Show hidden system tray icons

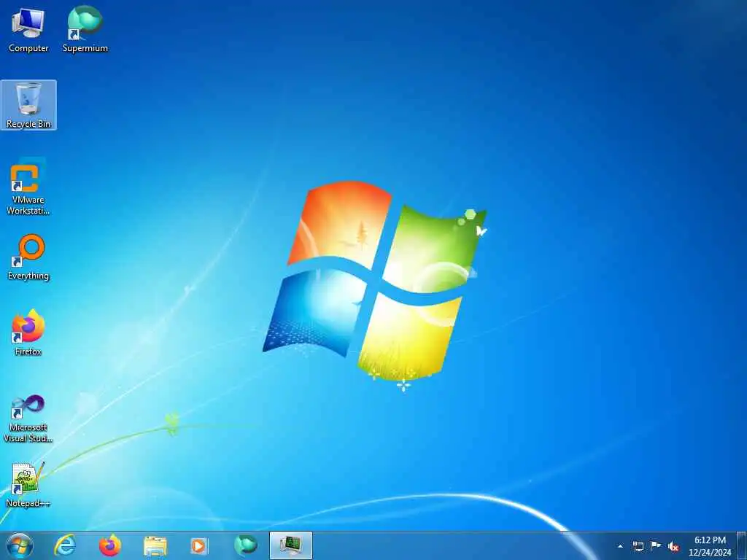point(620,546)
